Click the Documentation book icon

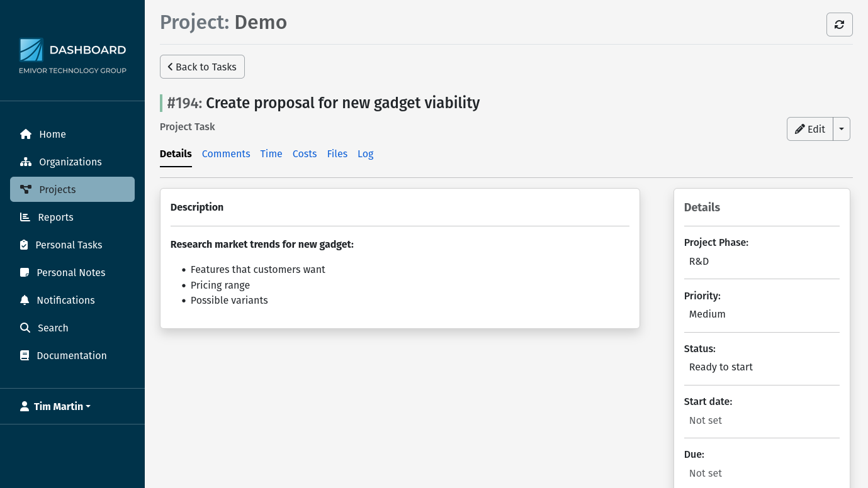click(25, 355)
